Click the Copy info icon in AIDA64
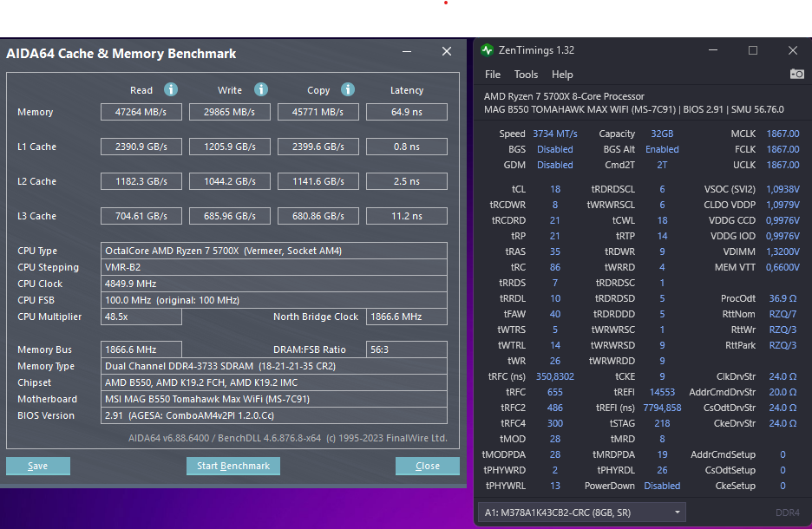812x529 pixels. [348, 89]
